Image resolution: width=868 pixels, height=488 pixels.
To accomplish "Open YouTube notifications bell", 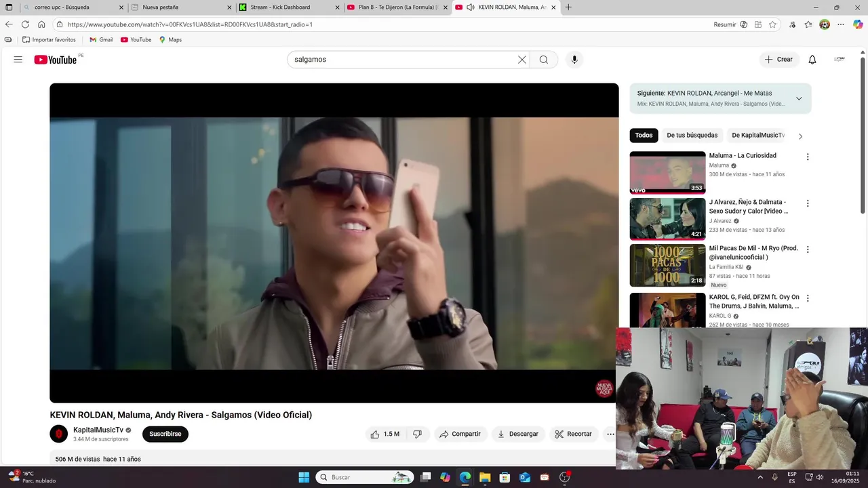I will coord(812,60).
